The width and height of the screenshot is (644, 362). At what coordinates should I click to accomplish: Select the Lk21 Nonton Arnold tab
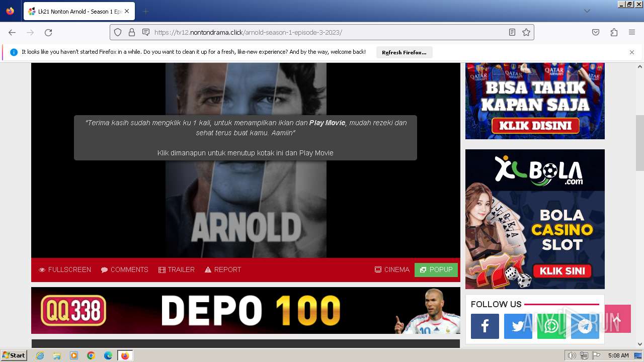coord(79,11)
